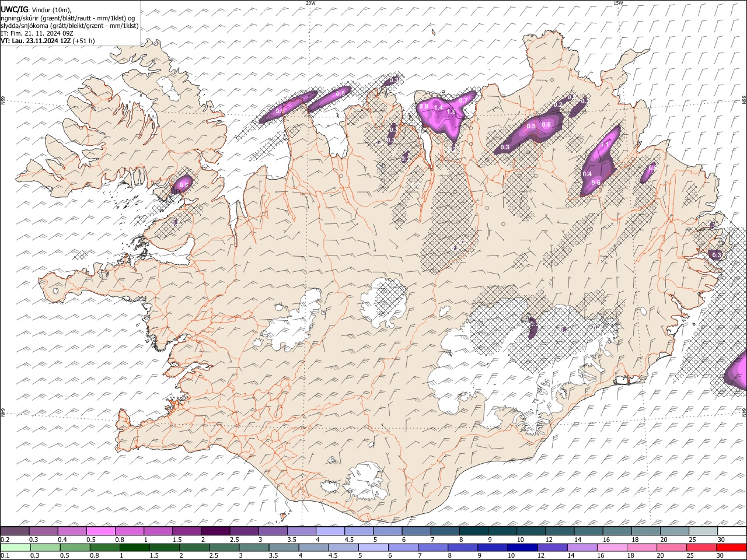Select upper legend swatch between 2 and 2.5

pyautogui.click(x=215, y=531)
